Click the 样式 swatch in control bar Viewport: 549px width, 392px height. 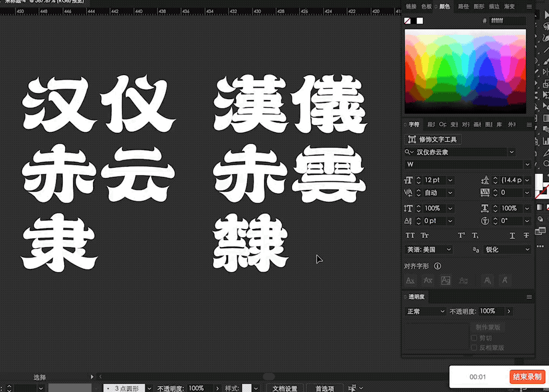tap(247, 388)
